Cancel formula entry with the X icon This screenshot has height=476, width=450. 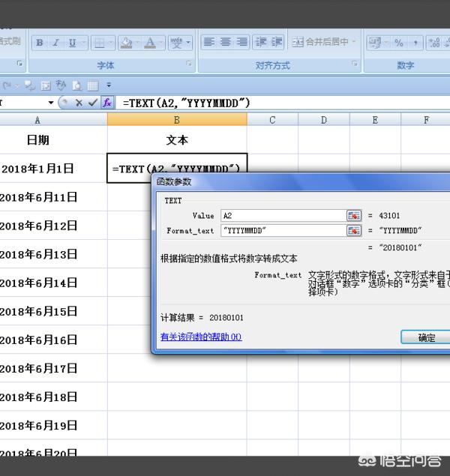79,103
